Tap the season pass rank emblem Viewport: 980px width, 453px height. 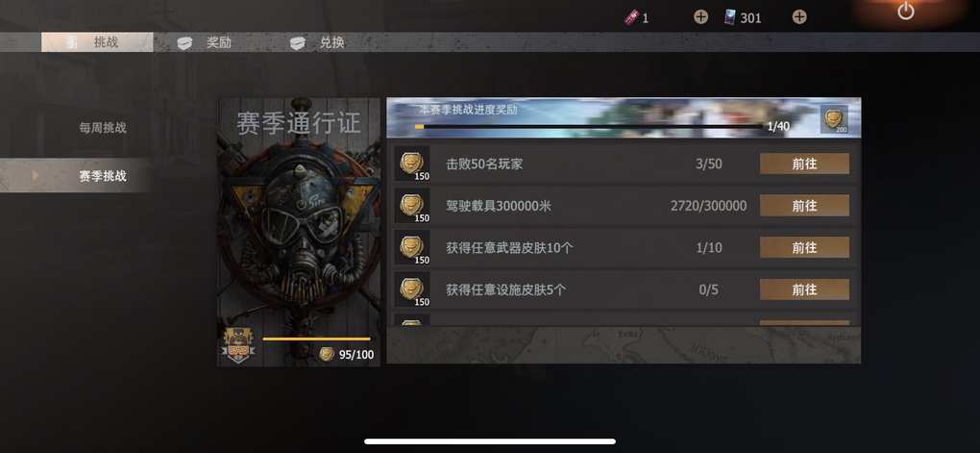238,346
